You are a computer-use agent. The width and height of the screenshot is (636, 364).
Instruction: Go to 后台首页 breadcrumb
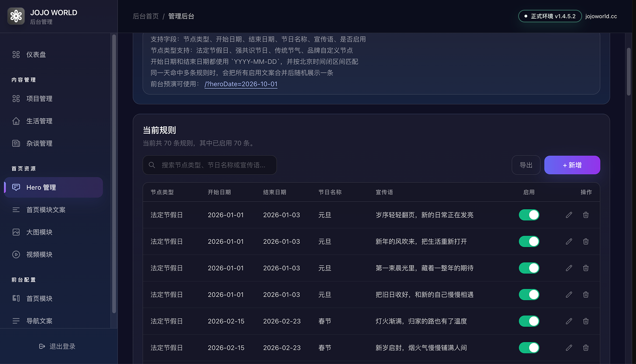click(146, 16)
